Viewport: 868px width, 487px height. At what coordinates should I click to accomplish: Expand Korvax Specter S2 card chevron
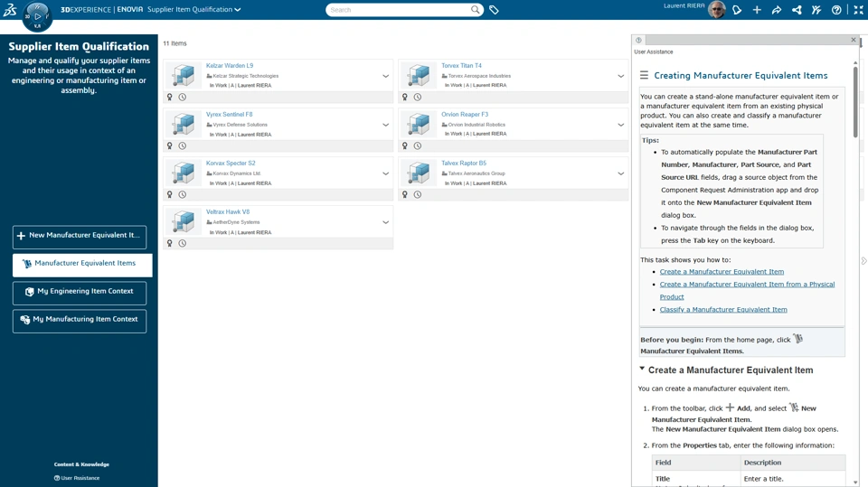(x=385, y=173)
